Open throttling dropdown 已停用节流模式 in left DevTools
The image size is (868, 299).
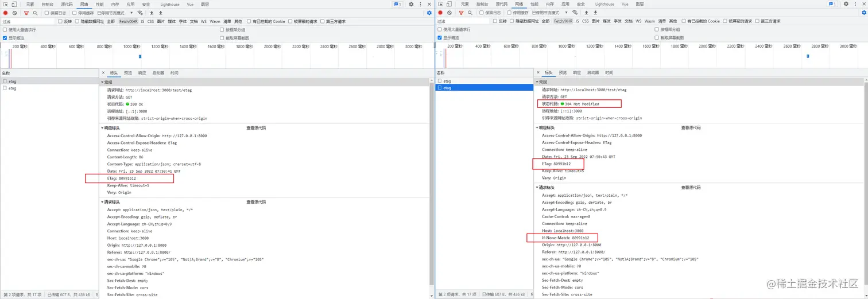tap(115, 13)
